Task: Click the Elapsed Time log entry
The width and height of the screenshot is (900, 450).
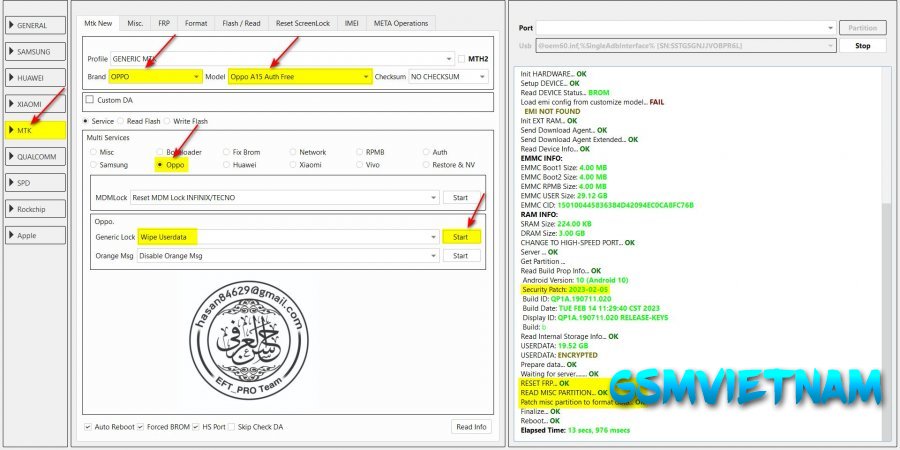Action: (x=575, y=430)
